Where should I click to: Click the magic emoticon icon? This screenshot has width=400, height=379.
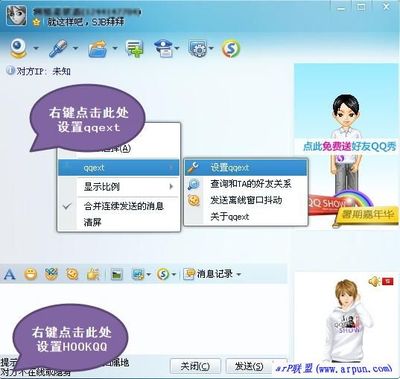tap(51, 274)
